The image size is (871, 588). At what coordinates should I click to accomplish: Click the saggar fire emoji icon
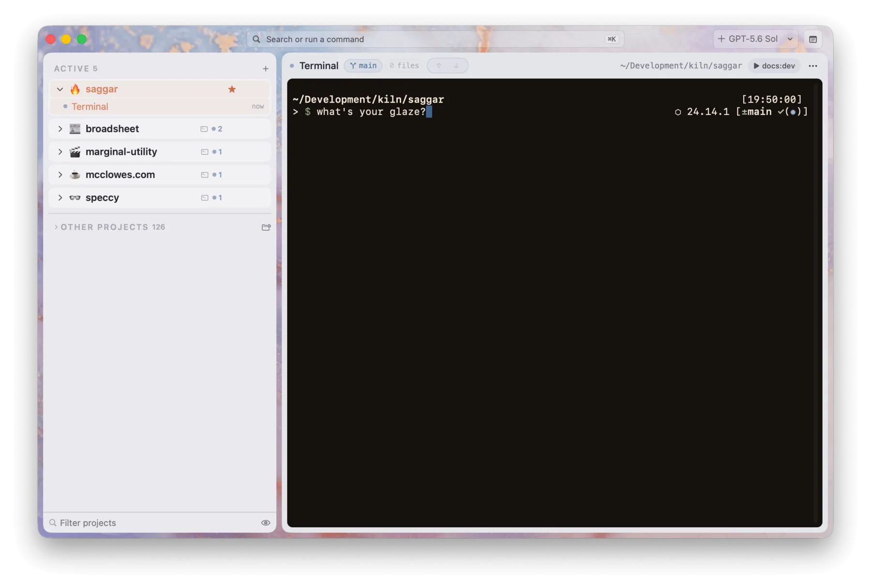(75, 89)
